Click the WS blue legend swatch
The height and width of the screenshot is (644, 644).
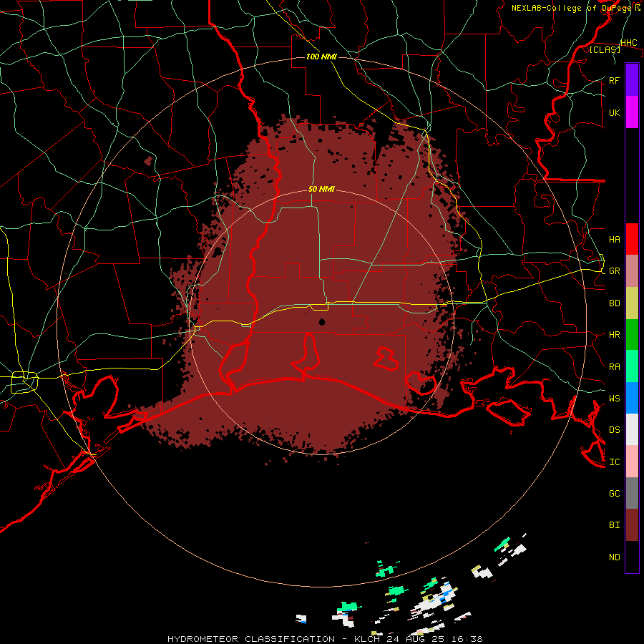pos(632,398)
